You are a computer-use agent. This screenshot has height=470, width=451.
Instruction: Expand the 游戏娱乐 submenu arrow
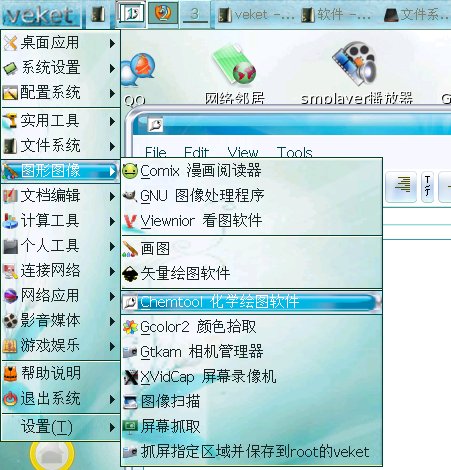[x=113, y=346]
